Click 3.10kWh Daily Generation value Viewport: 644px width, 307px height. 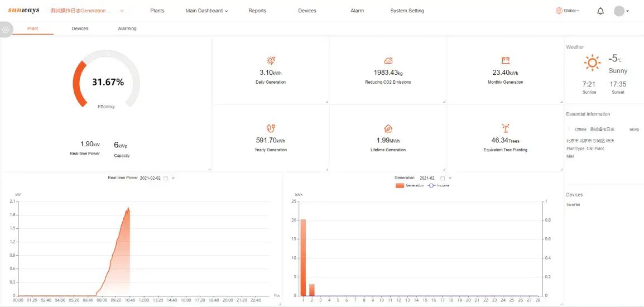[271, 73]
